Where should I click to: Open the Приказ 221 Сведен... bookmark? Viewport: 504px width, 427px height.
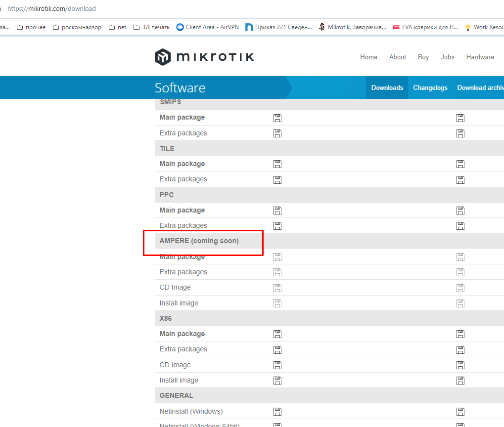click(x=278, y=27)
